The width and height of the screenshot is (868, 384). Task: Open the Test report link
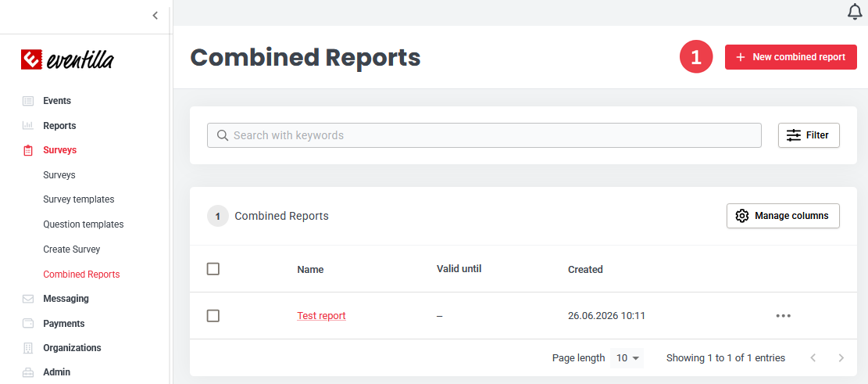coord(321,316)
